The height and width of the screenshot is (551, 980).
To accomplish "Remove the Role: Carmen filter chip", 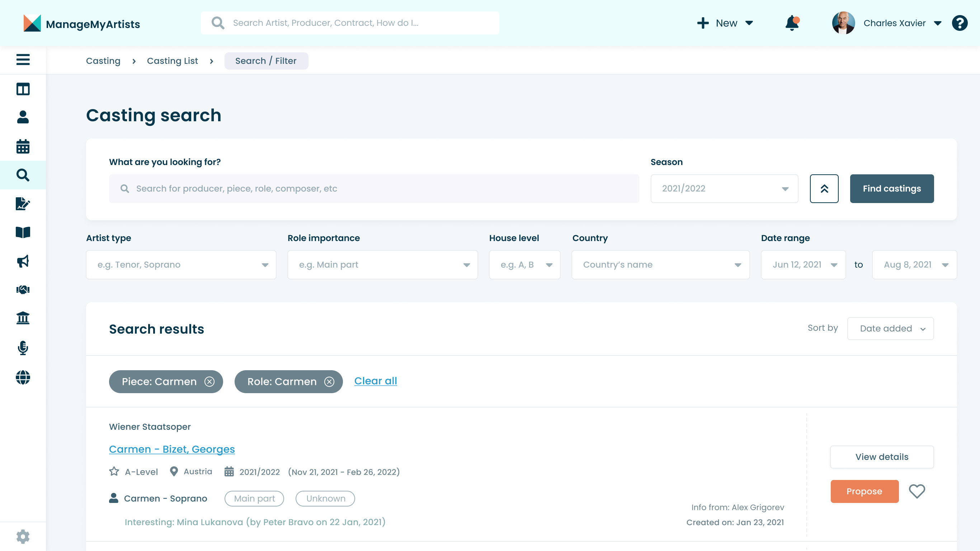I will 329,381.
